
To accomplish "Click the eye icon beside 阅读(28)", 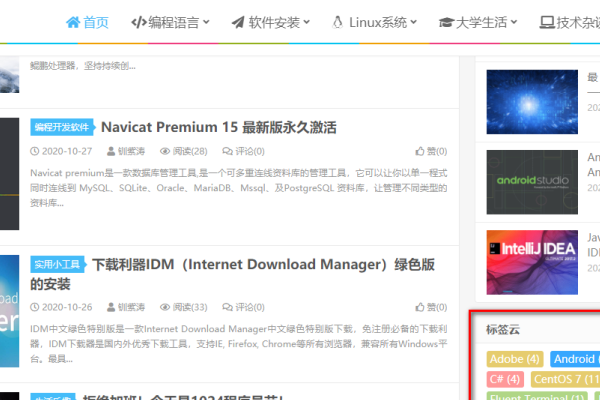I will pos(164,151).
